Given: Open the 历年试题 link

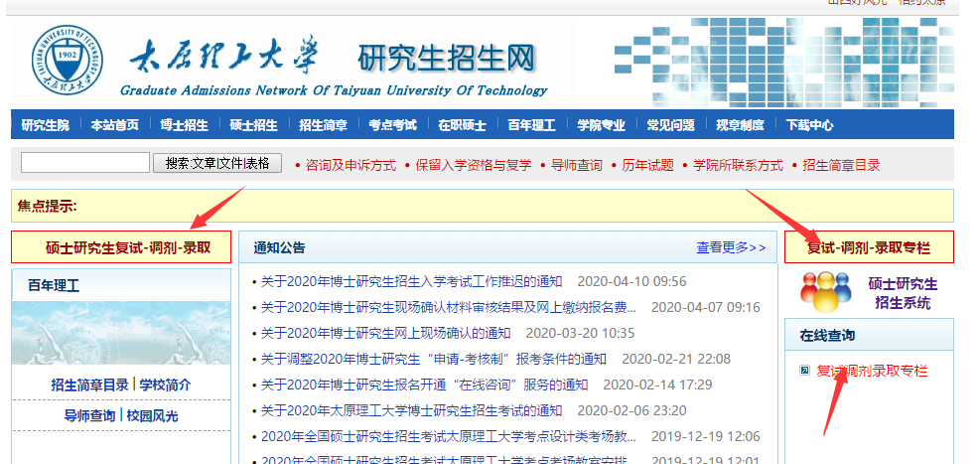Looking at the screenshot, I should [647, 166].
